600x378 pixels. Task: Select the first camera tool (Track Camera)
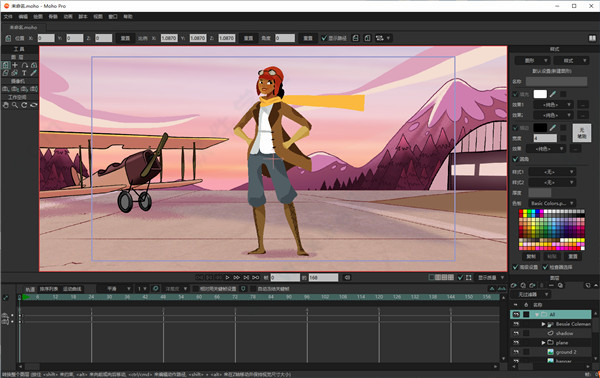point(5,89)
